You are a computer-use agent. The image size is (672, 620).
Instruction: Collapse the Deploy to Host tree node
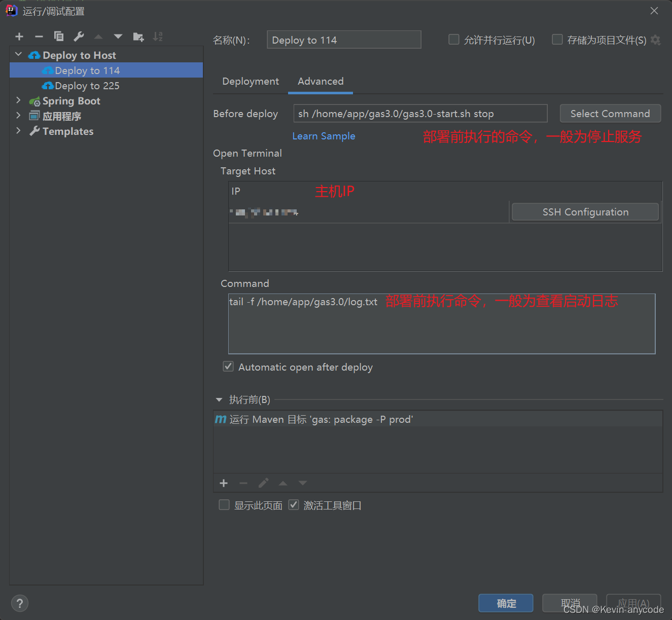[19, 54]
